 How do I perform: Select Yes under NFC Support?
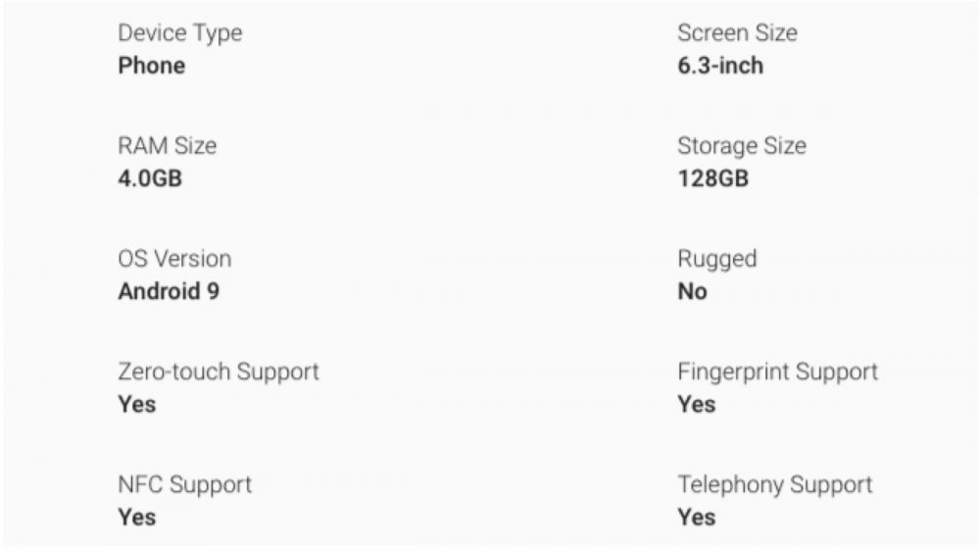(x=136, y=518)
